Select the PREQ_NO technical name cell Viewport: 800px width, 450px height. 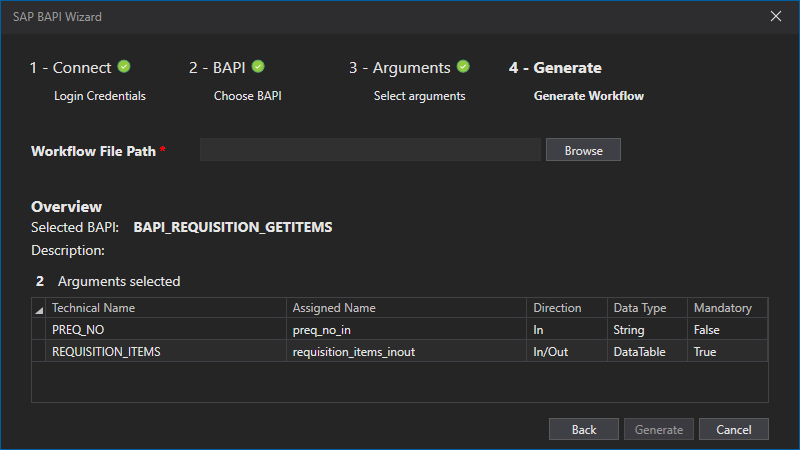click(166, 330)
